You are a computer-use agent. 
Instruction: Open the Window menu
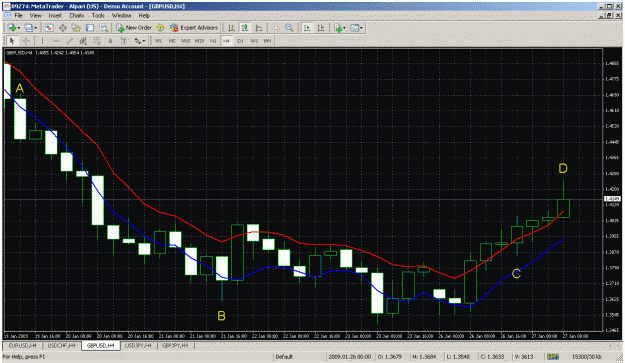pos(121,16)
